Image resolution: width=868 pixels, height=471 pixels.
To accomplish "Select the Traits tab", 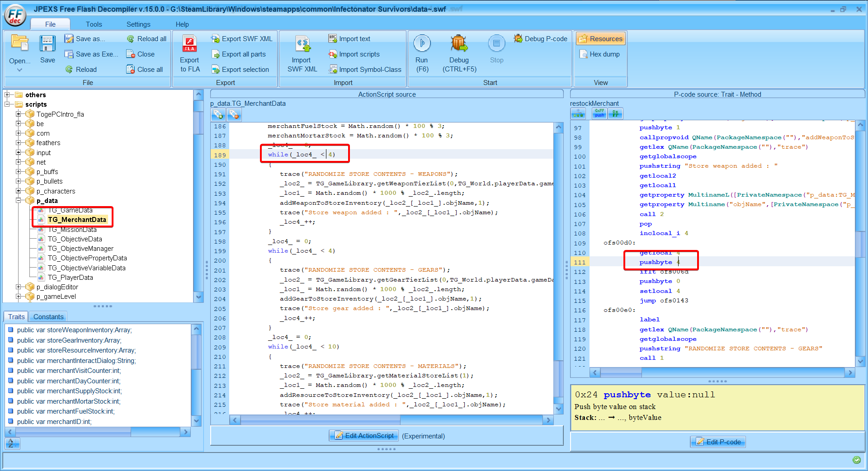I will coord(16,317).
